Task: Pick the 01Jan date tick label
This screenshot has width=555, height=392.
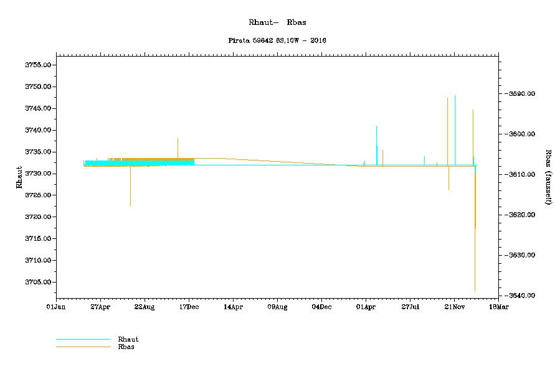Action: tap(56, 307)
